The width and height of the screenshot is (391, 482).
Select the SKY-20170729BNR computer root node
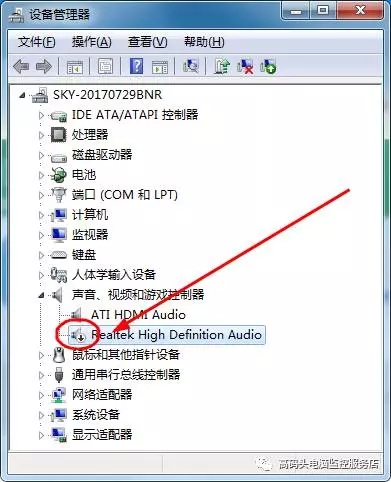point(107,95)
